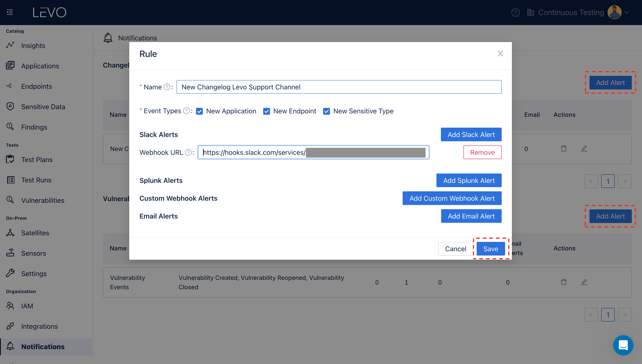Click the Event Types help icon
The width and height of the screenshot is (642, 364).
tap(186, 111)
